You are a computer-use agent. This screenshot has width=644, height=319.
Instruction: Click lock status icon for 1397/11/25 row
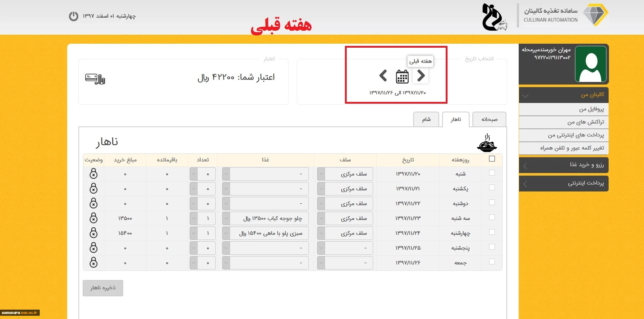click(94, 248)
